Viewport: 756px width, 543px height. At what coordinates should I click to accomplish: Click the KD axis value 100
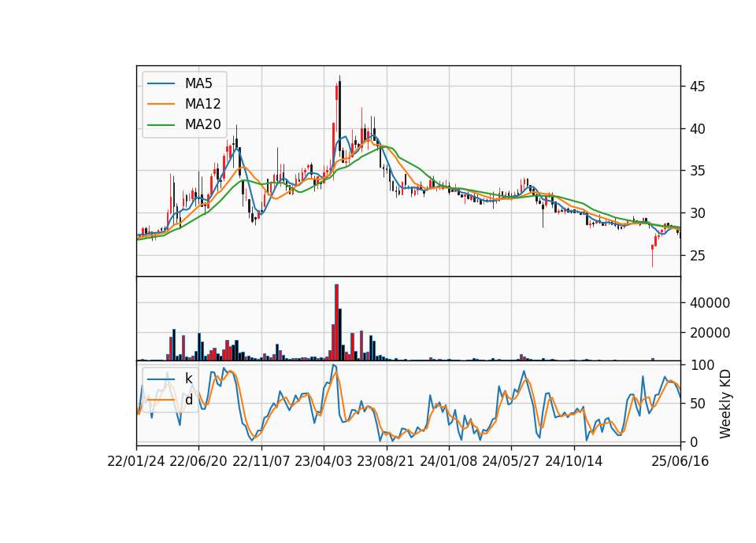pos(702,365)
